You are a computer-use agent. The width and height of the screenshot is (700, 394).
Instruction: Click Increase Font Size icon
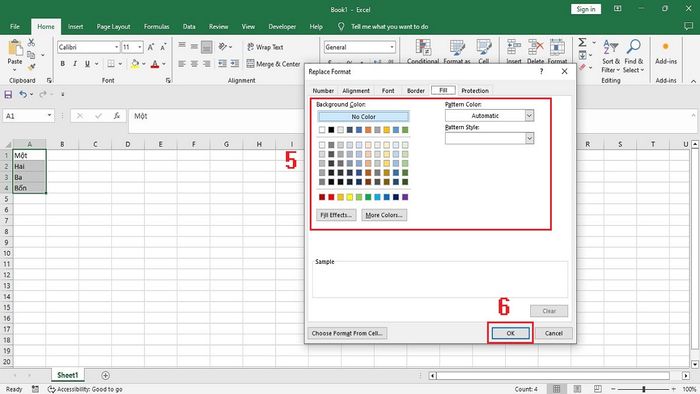tap(151, 47)
